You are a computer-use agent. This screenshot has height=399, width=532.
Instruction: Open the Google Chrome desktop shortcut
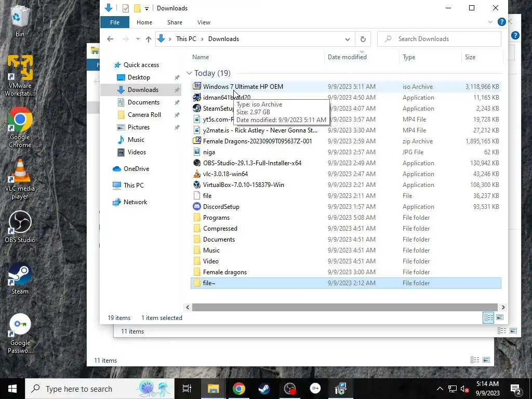[20, 128]
